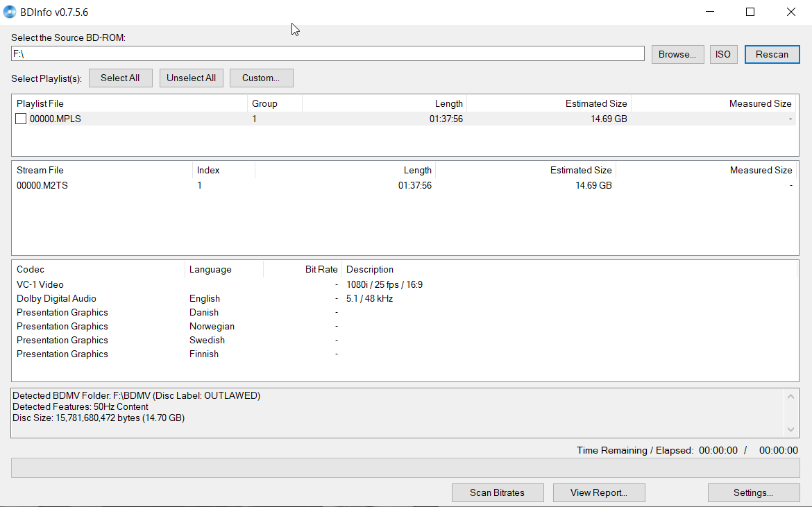Click the playlist length 01:37:56 value
Screen dimensions: 812x507
pyautogui.click(x=446, y=119)
